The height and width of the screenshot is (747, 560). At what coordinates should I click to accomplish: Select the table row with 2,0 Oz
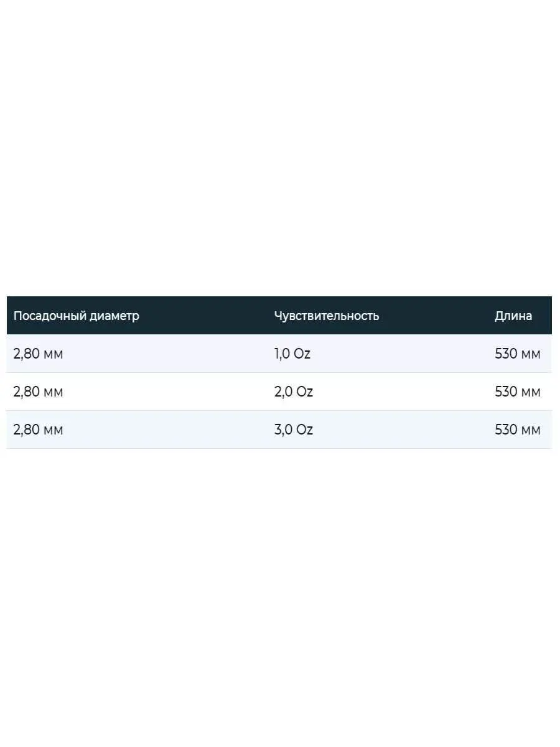279,392
